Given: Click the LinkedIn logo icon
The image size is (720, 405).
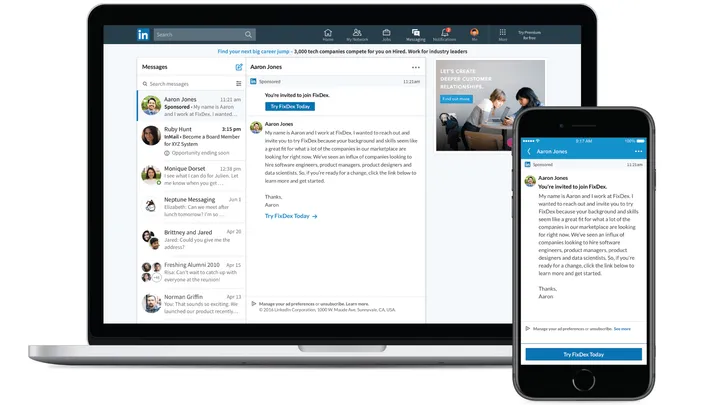Looking at the screenshot, I should pyautogui.click(x=143, y=34).
